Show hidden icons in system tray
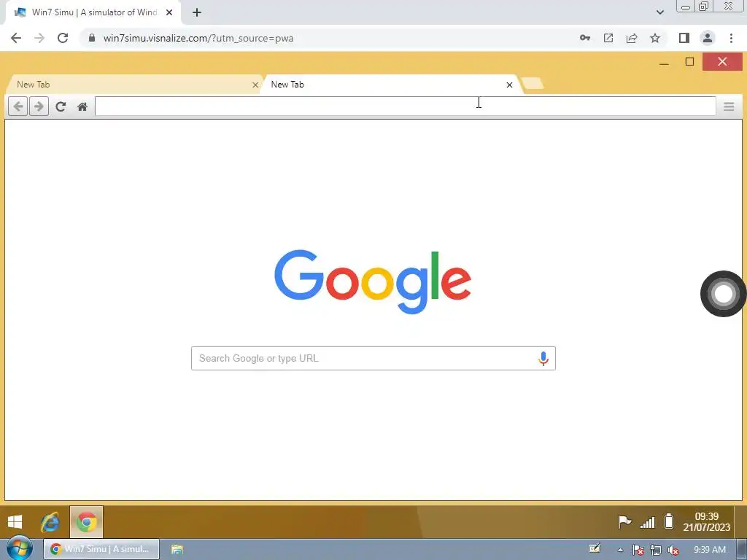747x560 pixels. [x=620, y=550]
